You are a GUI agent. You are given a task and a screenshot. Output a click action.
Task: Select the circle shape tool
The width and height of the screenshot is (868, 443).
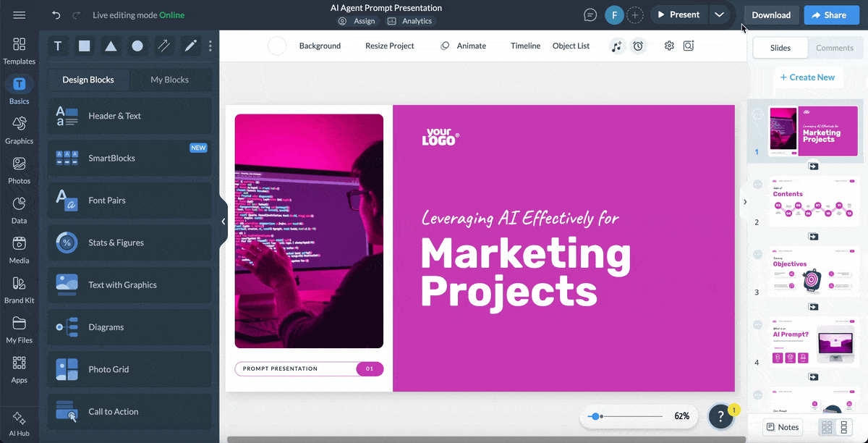[137, 46]
